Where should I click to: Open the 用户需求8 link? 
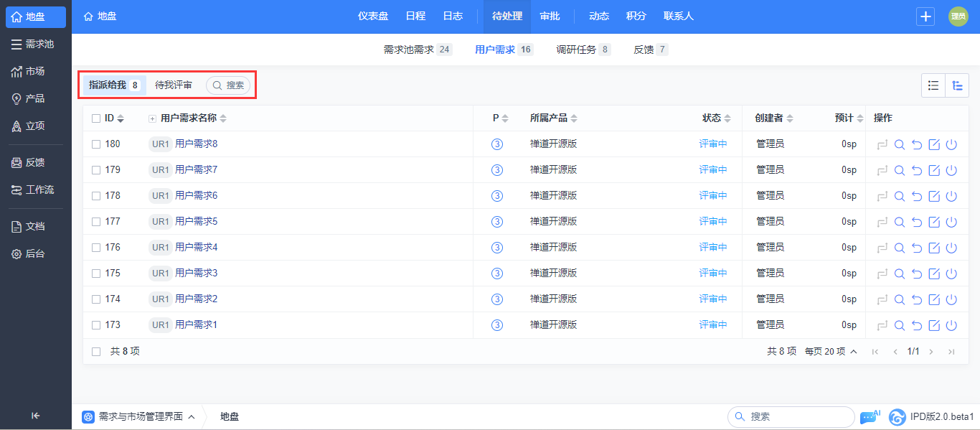tap(196, 144)
